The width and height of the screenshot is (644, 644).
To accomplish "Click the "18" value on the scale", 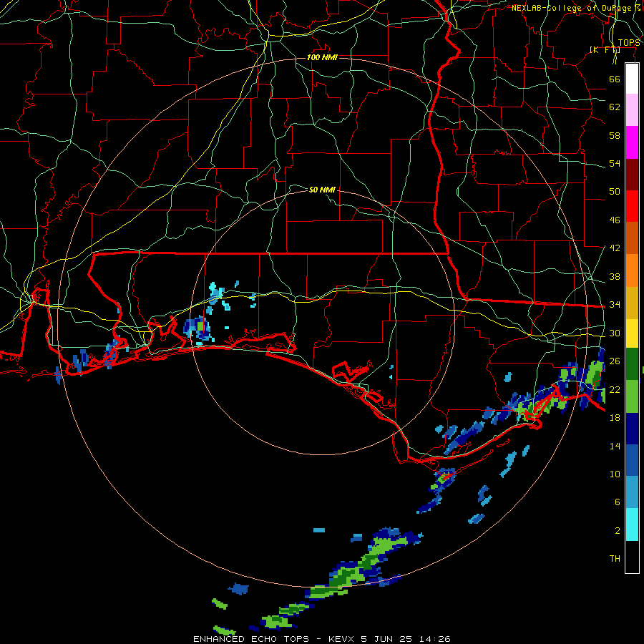I will pos(615,418).
